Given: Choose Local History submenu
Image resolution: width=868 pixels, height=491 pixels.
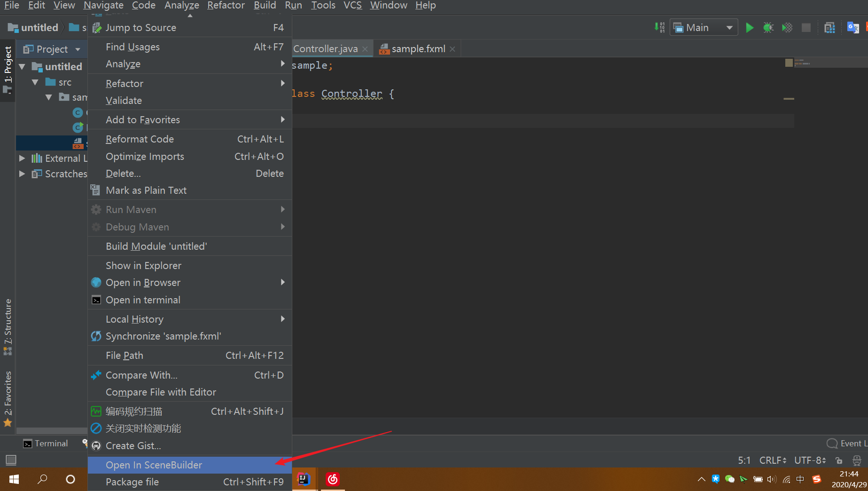Looking at the screenshot, I should (x=190, y=319).
